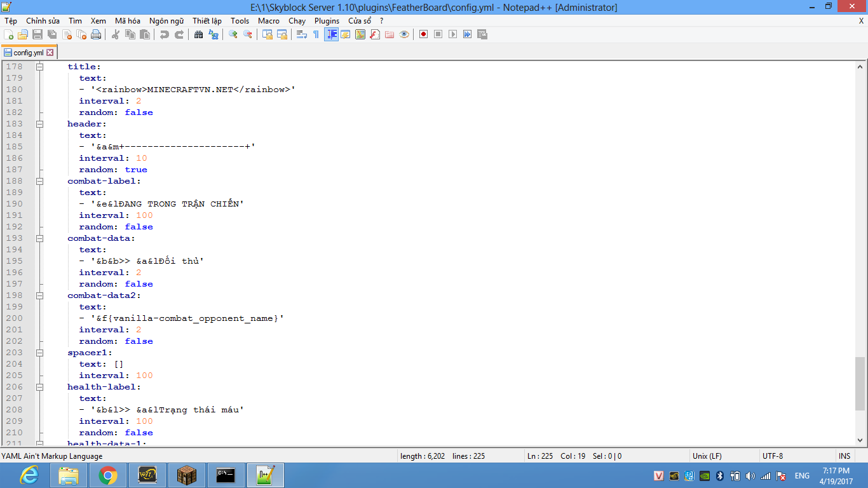Open the Minecraft crafting table taskbar icon
The height and width of the screenshot is (488, 868).
point(187,475)
